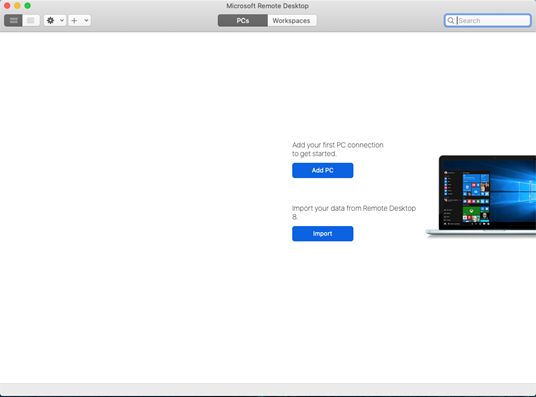
Task: Expand the gear dropdown arrow
Action: click(x=62, y=21)
